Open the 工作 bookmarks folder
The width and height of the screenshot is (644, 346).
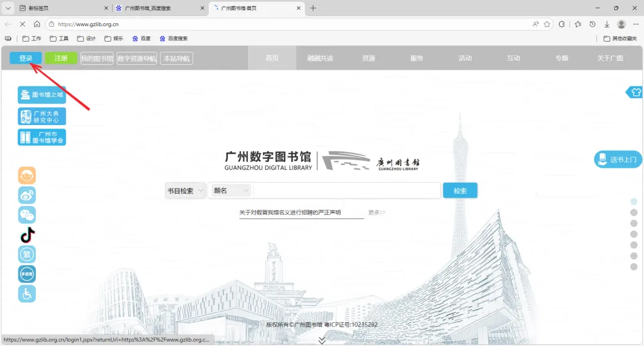[x=32, y=39]
